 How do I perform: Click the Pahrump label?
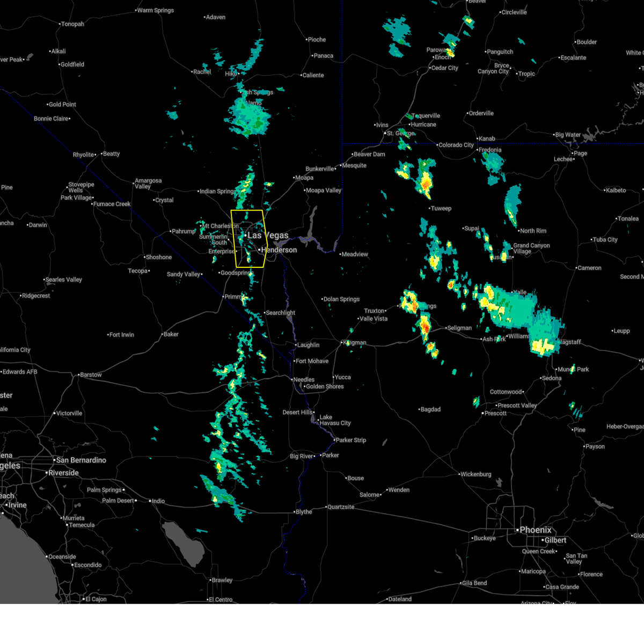[x=183, y=231]
